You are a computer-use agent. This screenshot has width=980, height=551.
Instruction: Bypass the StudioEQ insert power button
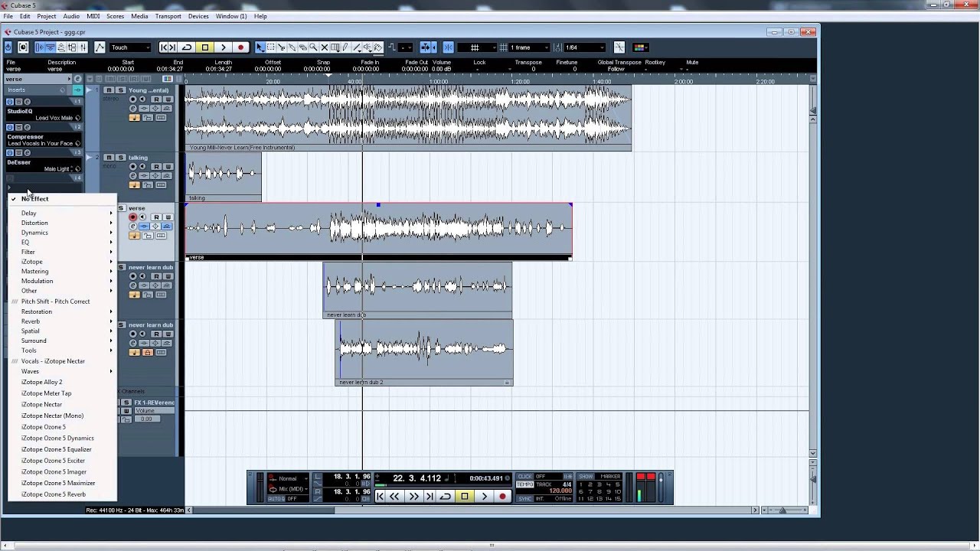click(x=10, y=102)
